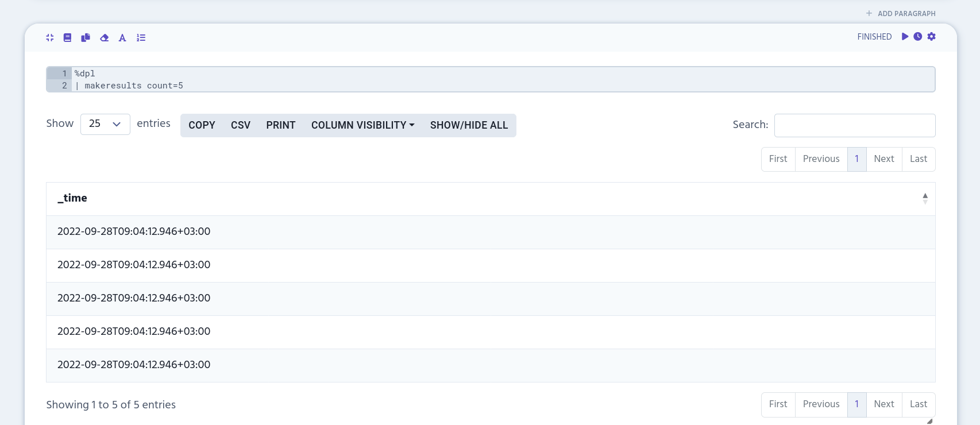Sort by the _time column header
This screenshot has width=980, height=425.
tap(491, 199)
